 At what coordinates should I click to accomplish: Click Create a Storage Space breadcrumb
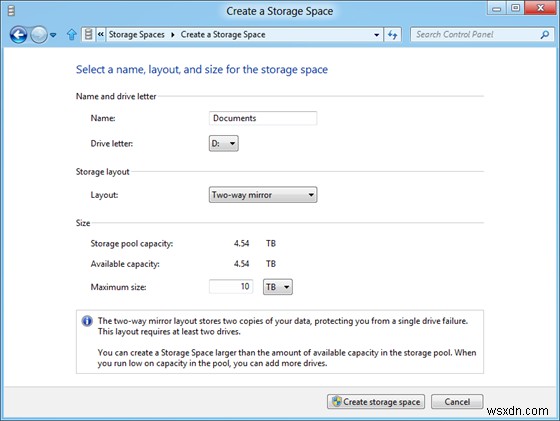[x=223, y=35]
